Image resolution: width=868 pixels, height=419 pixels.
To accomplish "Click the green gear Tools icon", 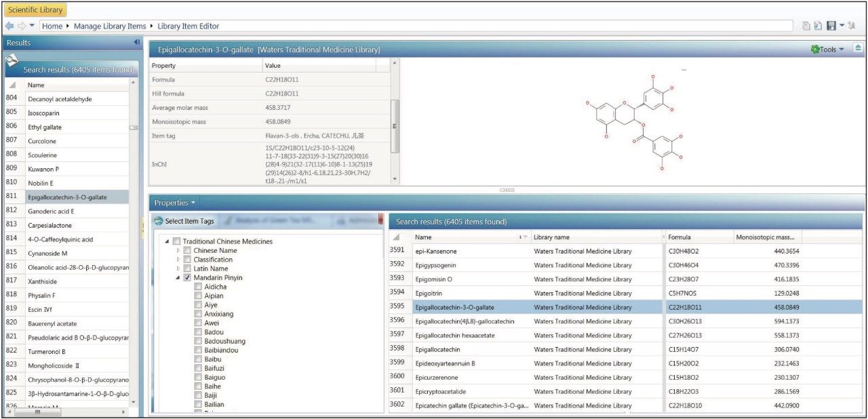I will click(x=815, y=49).
